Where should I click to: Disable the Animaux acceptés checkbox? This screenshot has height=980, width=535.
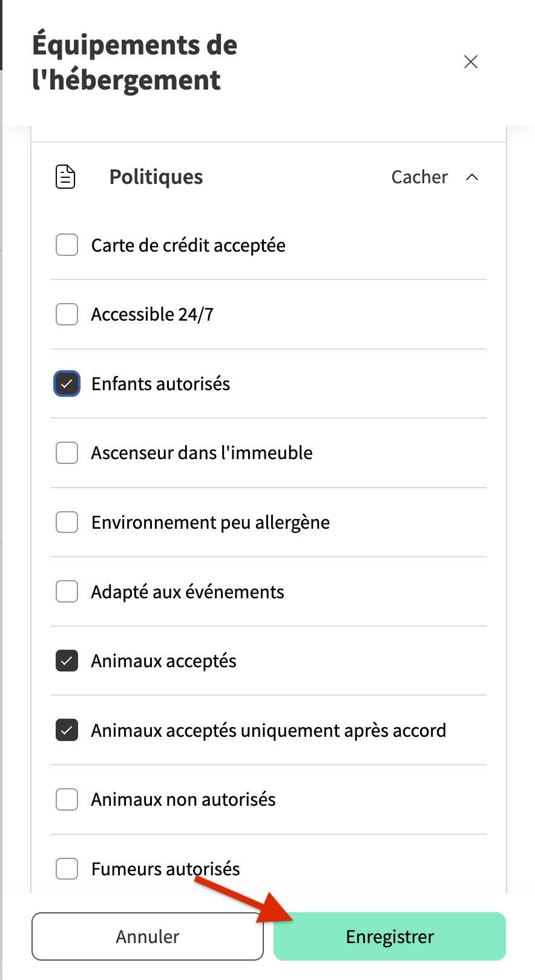(x=67, y=661)
